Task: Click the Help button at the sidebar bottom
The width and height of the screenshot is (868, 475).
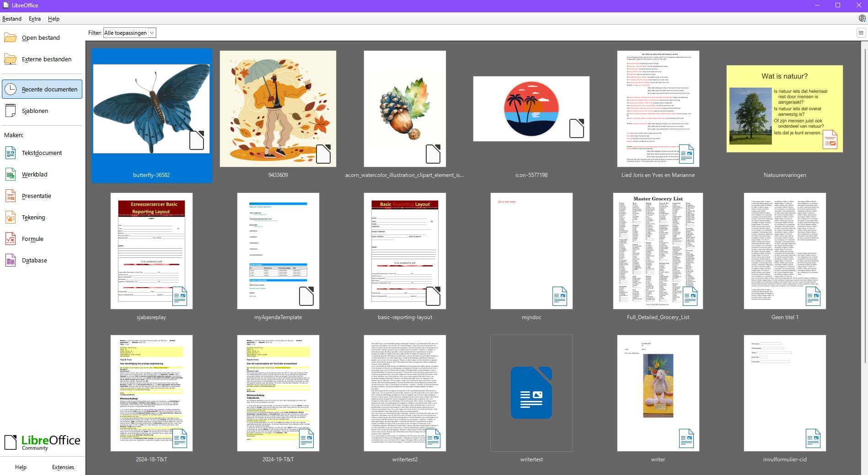Action: (21, 467)
